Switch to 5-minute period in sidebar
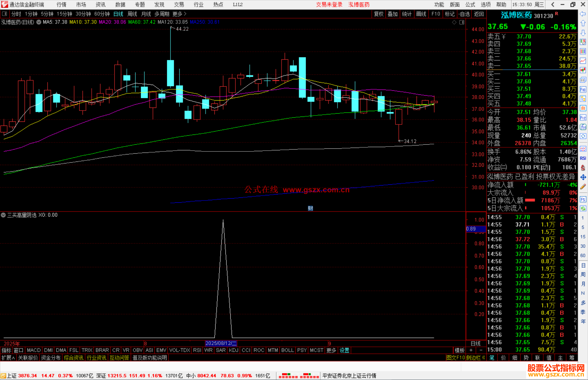 coord(583,227)
